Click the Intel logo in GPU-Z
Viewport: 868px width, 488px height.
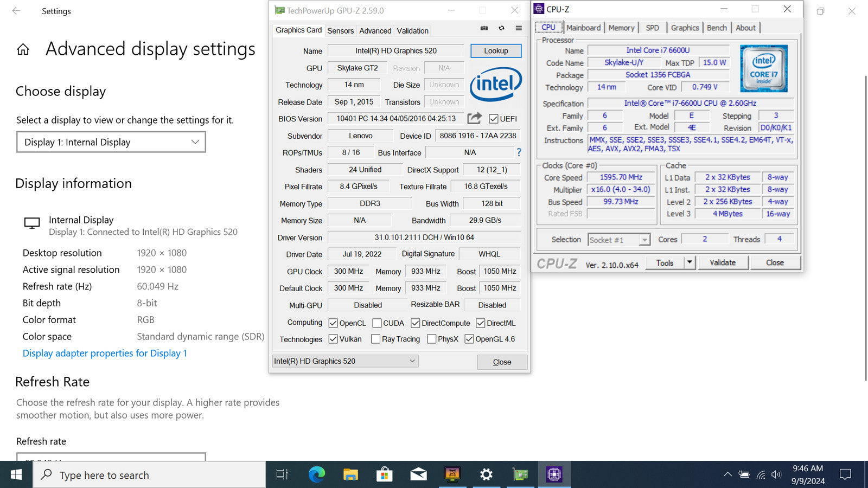(496, 84)
